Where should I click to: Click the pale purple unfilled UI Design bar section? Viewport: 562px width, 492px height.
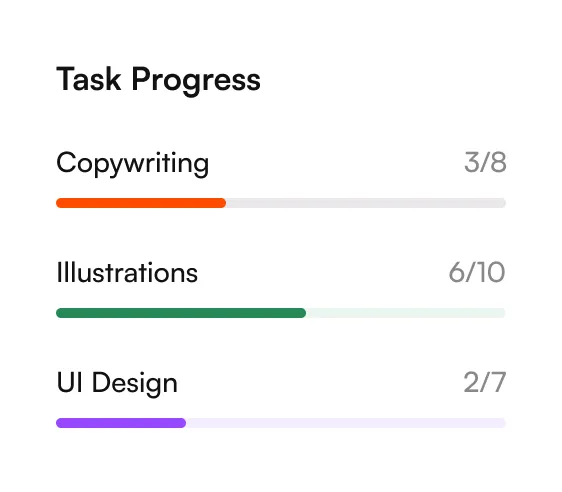coord(346,423)
